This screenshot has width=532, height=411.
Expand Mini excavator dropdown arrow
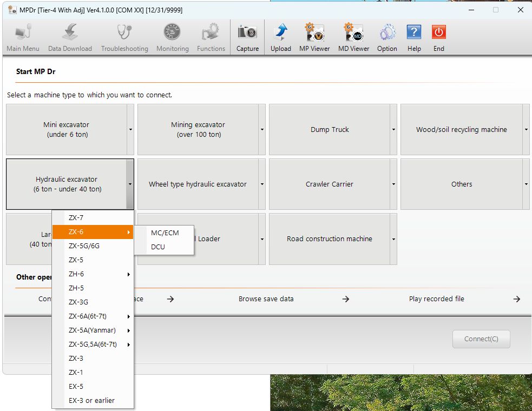tap(130, 130)
